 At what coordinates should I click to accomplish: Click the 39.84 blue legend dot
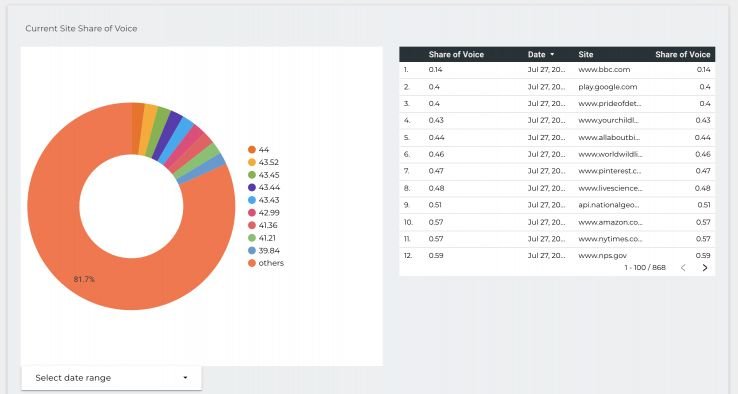coord(252,251)
